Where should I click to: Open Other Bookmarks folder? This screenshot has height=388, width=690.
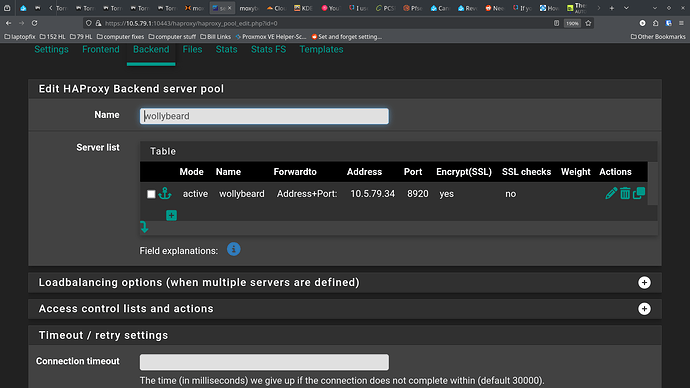point(658,37)
